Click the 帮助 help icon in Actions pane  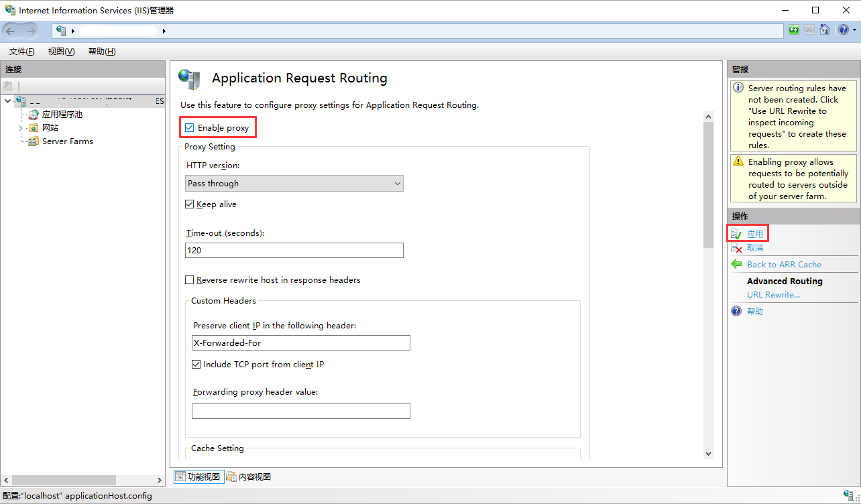click(x=737, y=312)
